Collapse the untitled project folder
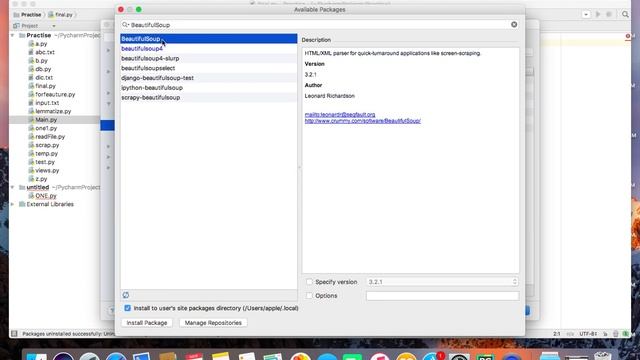This screenshot has height=360, width=640. click(13, 187)
